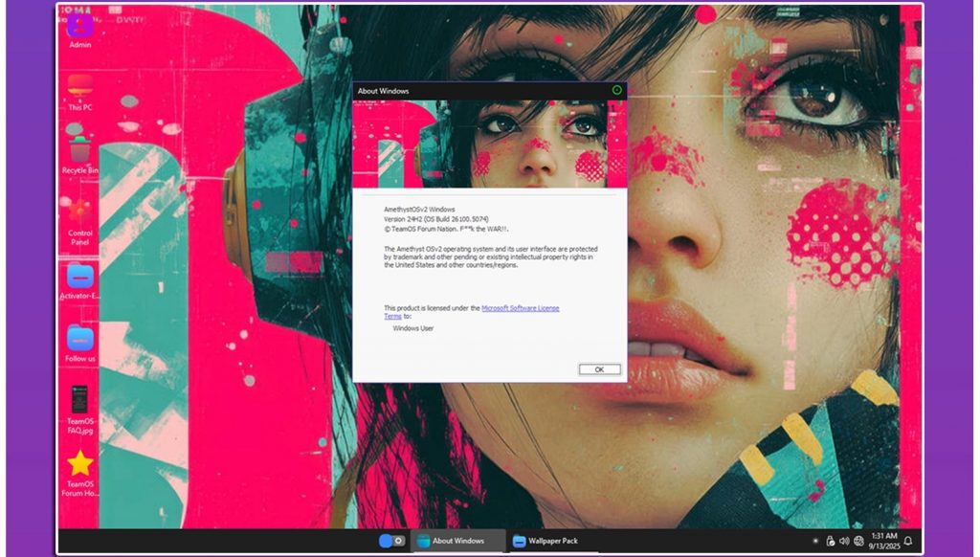Open the Follow us folder
This screenshot has height=557, width=980.
[80, 342]
